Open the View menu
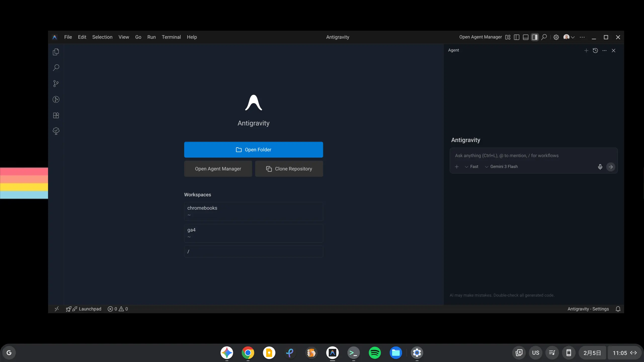 (x=124, y=37)
